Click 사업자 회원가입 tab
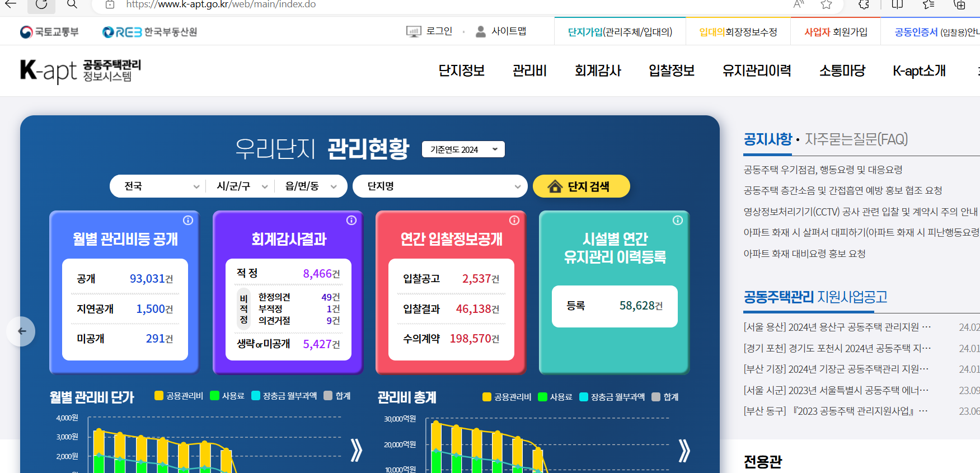The height and width of the screenshot is (473, 980). (836, 32)
